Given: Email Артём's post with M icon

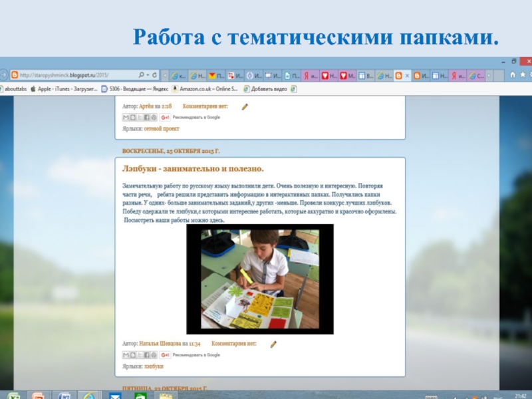Looking at the screenshot, I should pos(126,118).
